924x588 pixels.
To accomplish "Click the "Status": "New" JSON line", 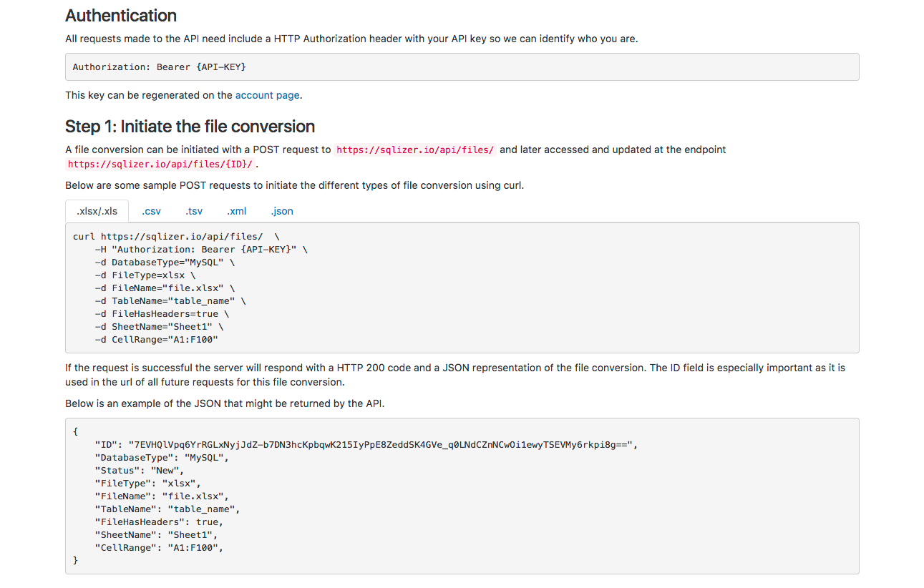I will (x=140, y=471).
